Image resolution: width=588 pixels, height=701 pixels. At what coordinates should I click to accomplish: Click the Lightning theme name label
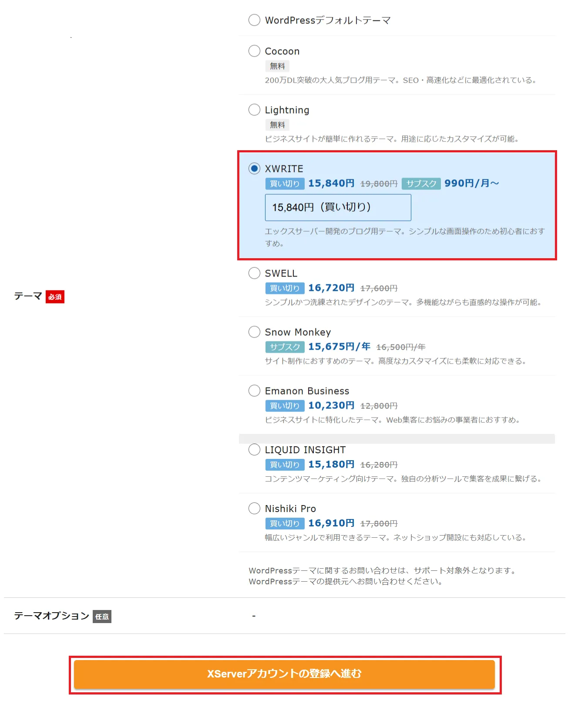point(287,110)
